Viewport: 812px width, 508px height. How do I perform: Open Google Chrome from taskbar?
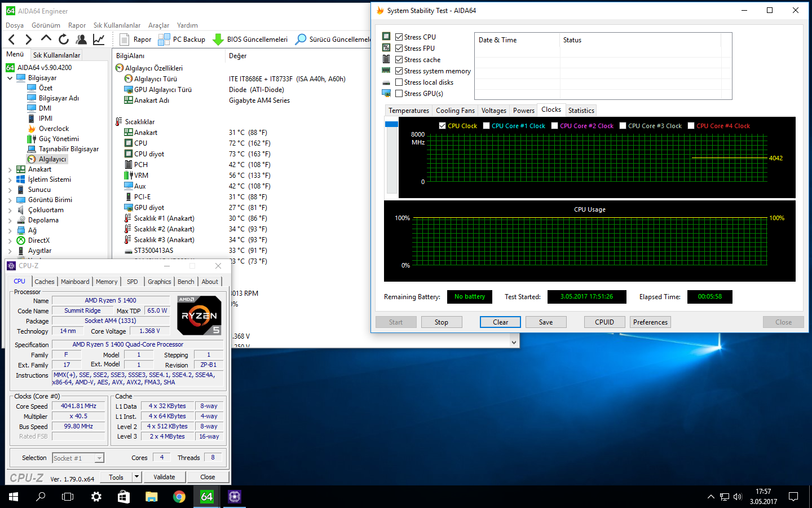coord(179,497)
